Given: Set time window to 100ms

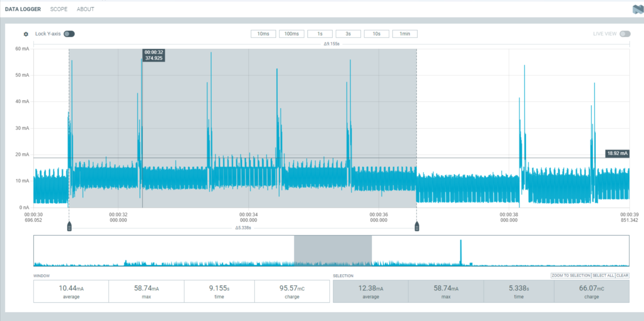Looking at the screenshot, I should [292, 34].
